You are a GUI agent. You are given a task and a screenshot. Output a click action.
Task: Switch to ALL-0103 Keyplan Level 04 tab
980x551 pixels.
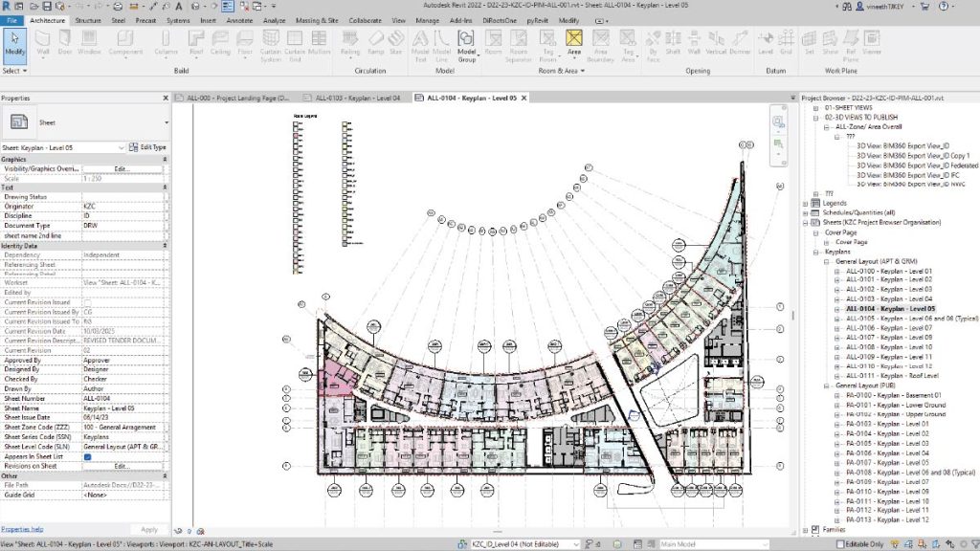coord(355,98)
